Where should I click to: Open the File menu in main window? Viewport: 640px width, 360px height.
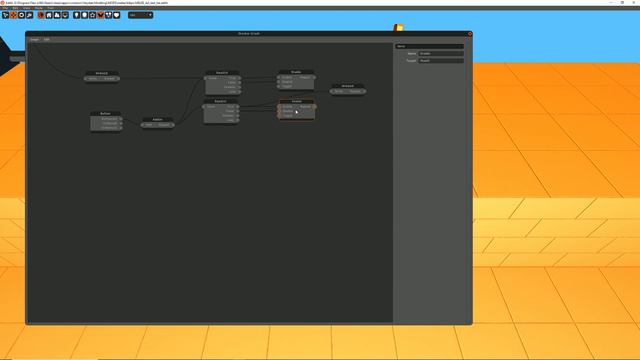[x=5, y=8]
